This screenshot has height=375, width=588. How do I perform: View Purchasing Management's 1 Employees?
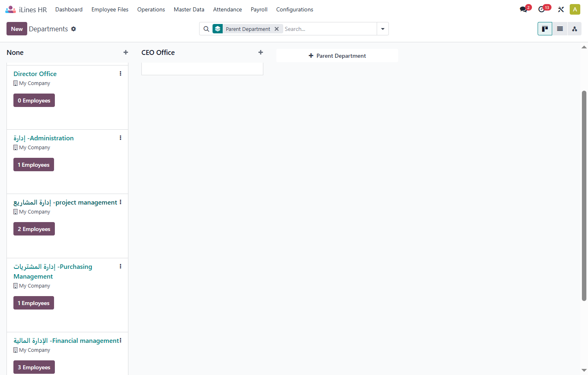click(34, 303)
